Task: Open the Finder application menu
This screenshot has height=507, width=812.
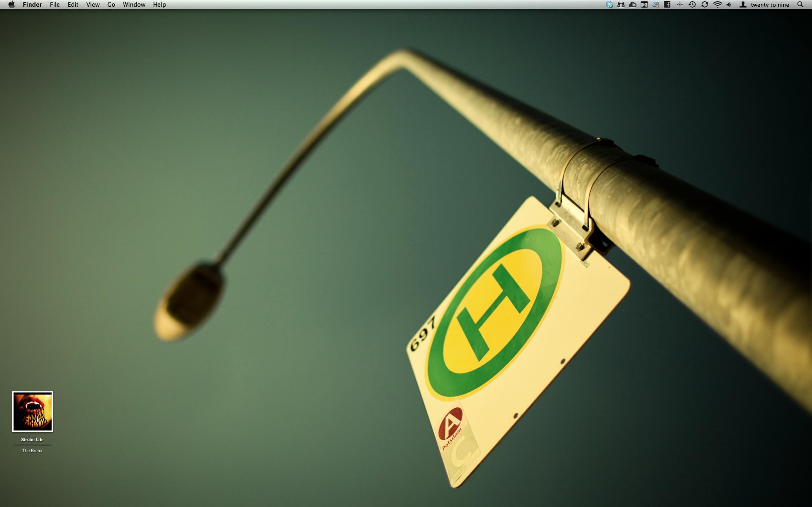Action: [x=32, y=5]
